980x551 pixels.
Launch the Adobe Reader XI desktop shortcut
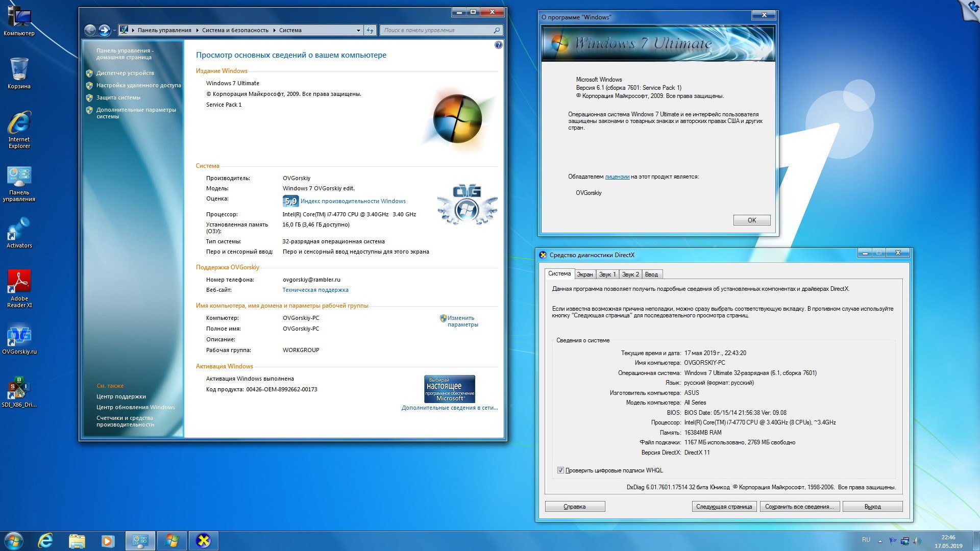[19, 289]
